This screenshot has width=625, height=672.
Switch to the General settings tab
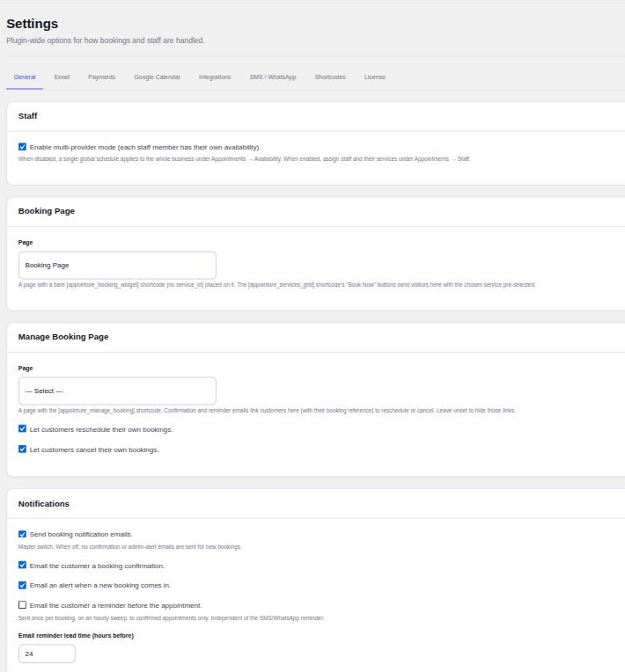coord(25,77)
